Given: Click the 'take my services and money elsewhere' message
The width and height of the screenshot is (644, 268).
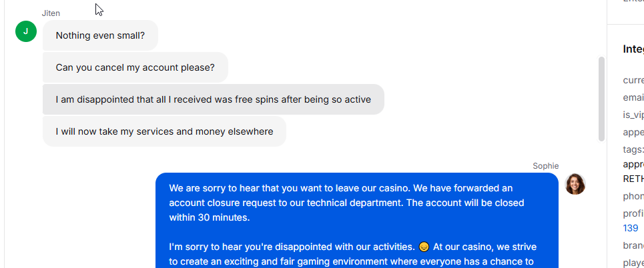Looking at the screenshot, I should pos(164,131).
